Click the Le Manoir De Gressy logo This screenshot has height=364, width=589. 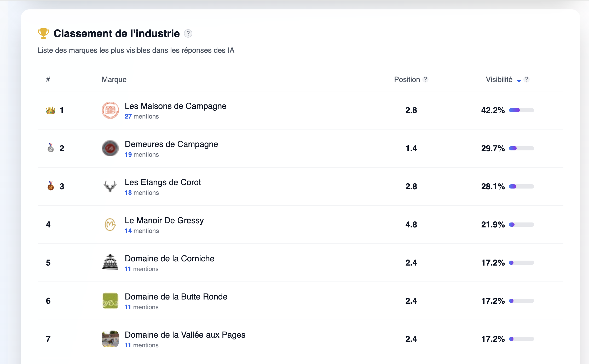coord(110,225)
